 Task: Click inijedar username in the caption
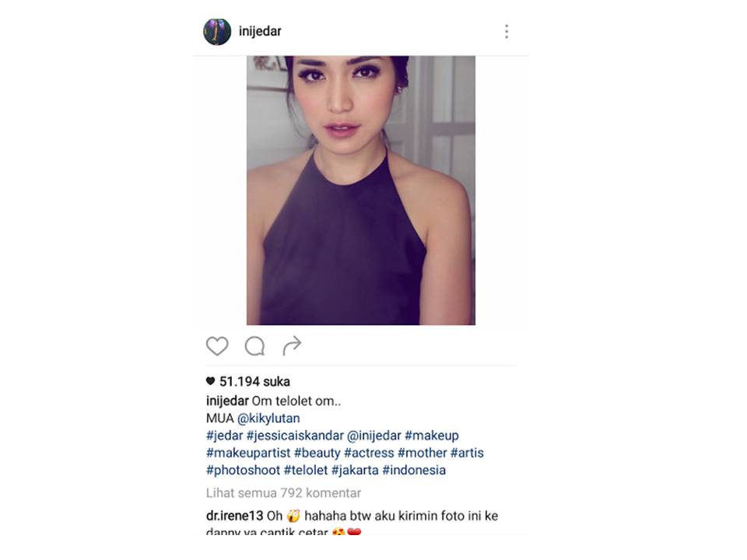(227, 401)
